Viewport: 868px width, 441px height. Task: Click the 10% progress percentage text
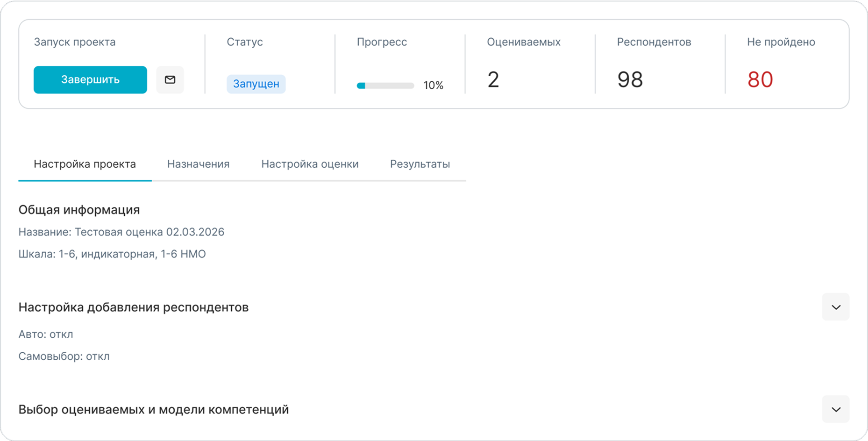coord(433,85)
